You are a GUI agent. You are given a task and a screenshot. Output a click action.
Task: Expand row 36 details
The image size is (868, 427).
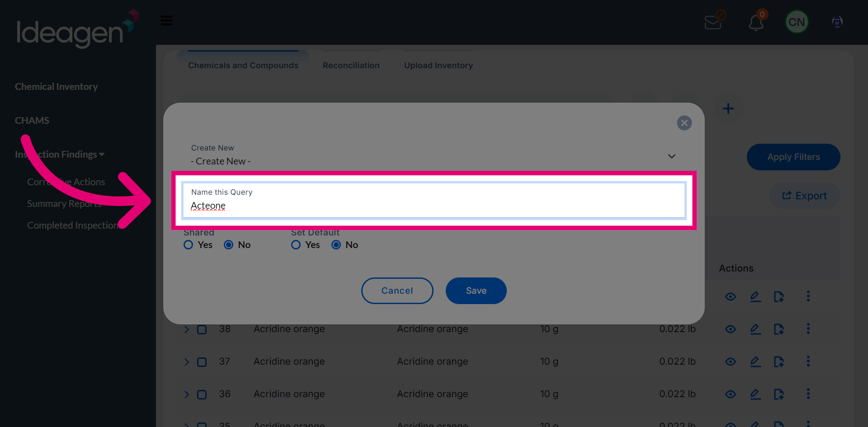187,395
